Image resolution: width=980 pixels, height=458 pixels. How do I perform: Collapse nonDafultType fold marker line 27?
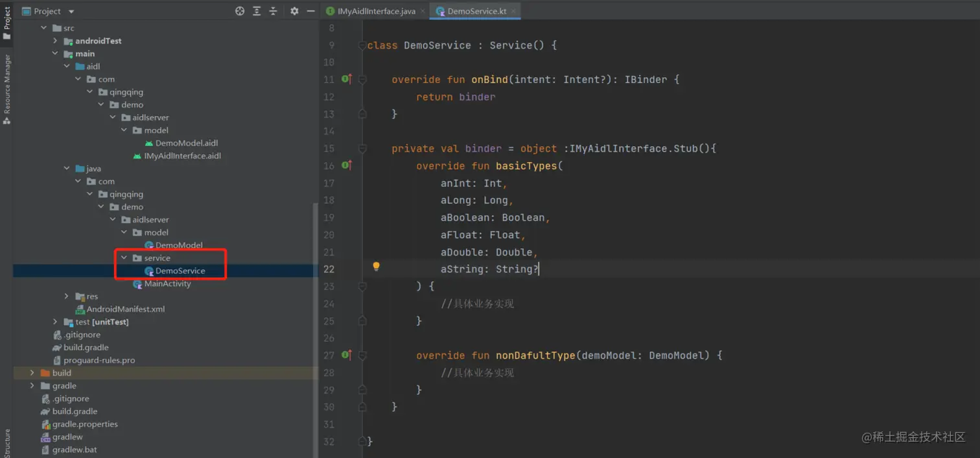tap(362, 356)
